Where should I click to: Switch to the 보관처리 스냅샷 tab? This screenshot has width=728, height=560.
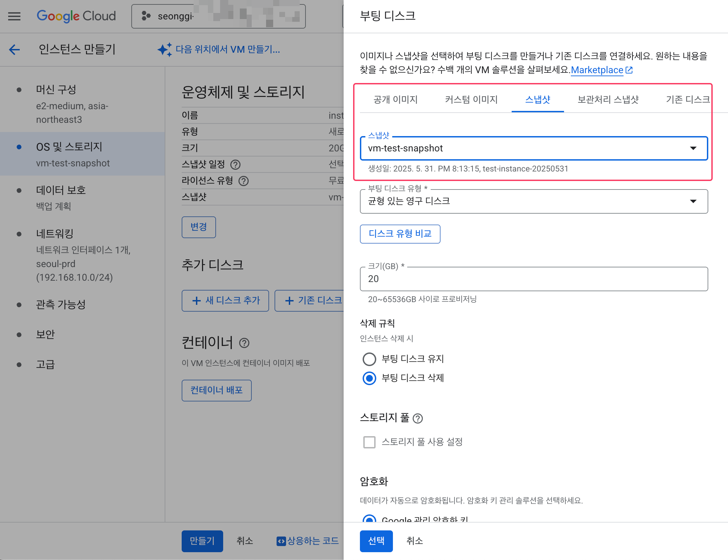pos(608,100)
